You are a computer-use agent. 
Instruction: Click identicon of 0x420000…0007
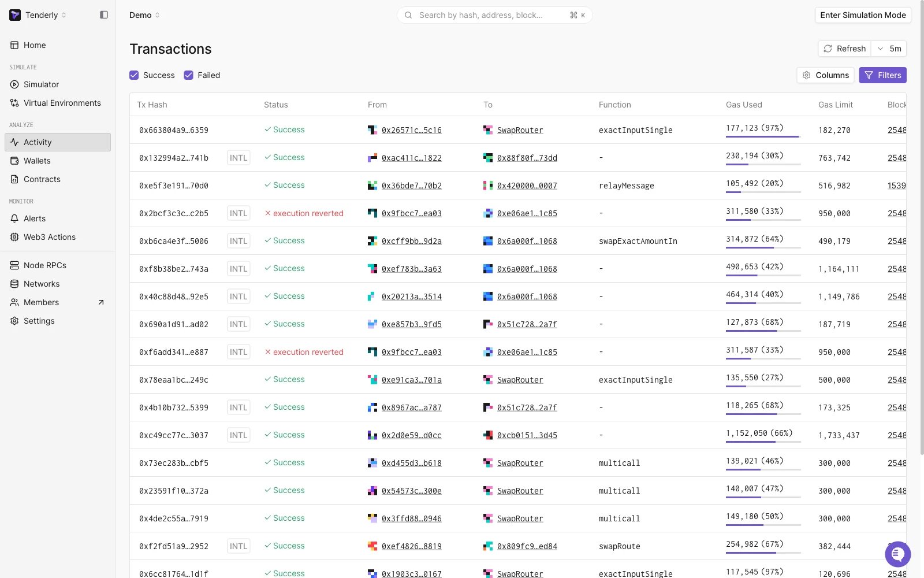tap(488, 186)
